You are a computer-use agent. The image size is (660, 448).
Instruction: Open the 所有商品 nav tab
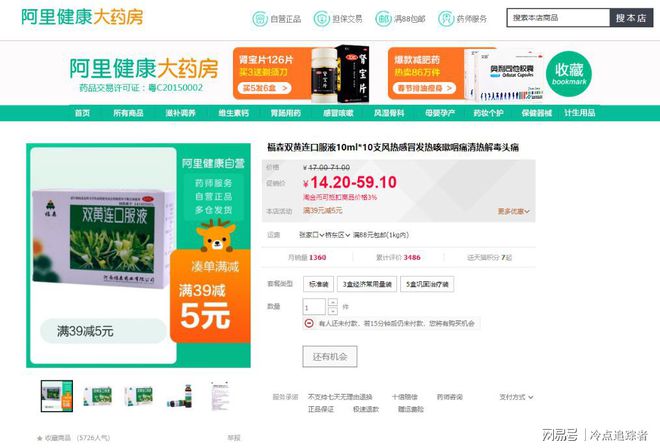[128, 113]
